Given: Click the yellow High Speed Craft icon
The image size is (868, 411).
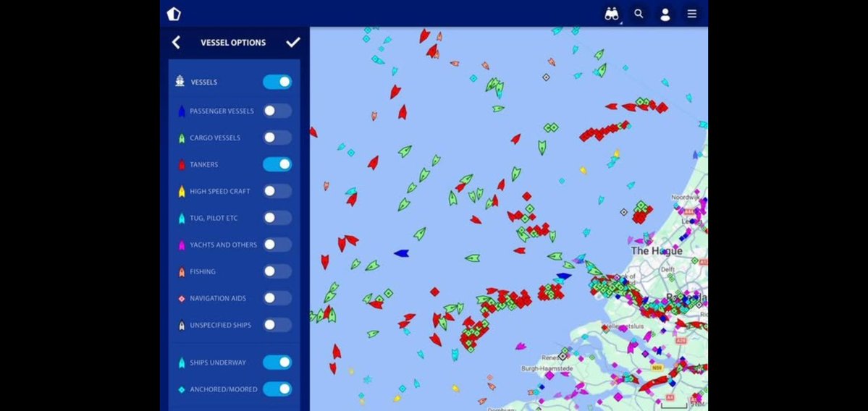Looking at the screenshot, I should click(182, 192).
